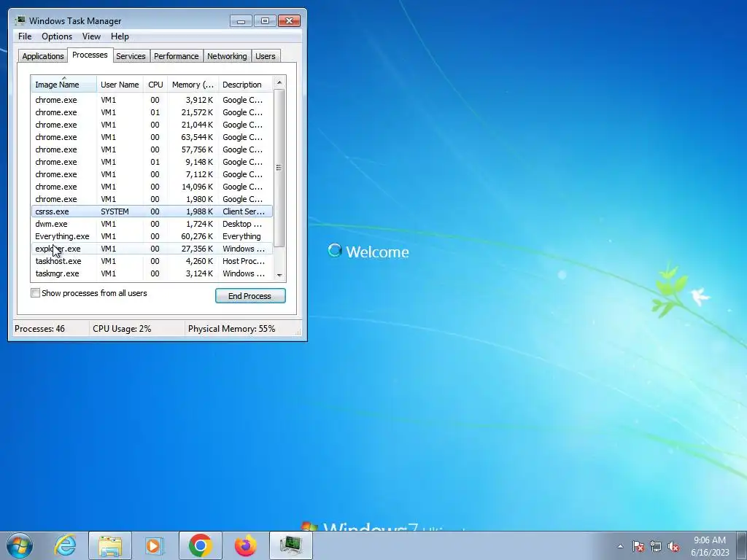The image size is (747, 560).
Task: Open the Options menu
Action: click(x=57, y=36)
